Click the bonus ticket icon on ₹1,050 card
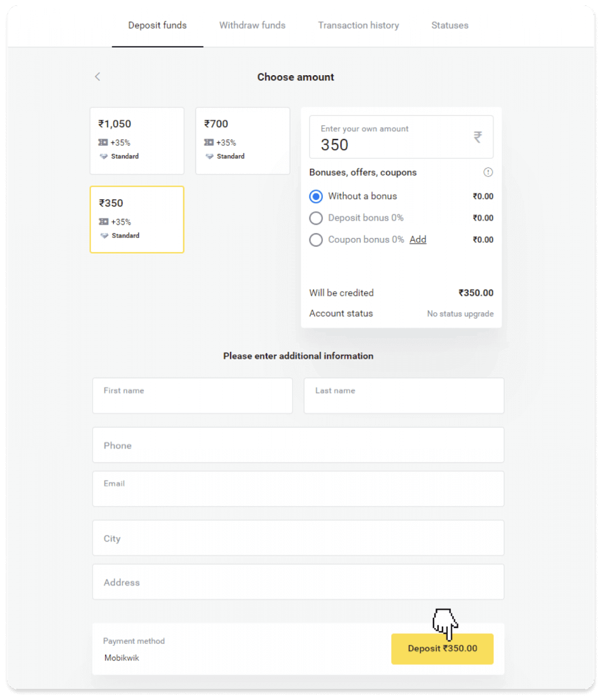The height and width of the screenshot is (700, 603). click(103, 142)
